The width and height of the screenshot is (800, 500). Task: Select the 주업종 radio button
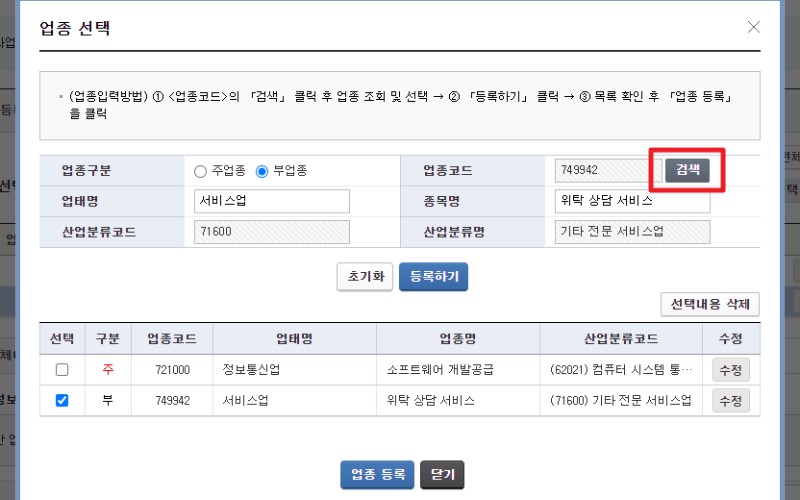(x=201, y=171)
